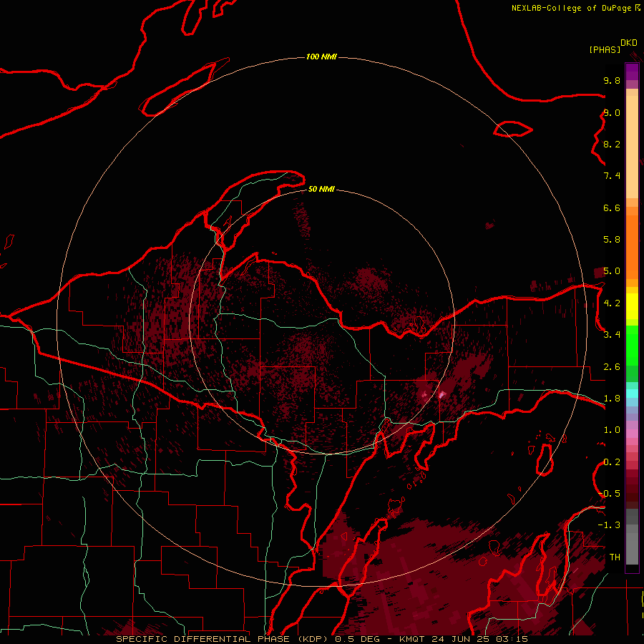Select the yellow band of the color bar

(632, 306)
